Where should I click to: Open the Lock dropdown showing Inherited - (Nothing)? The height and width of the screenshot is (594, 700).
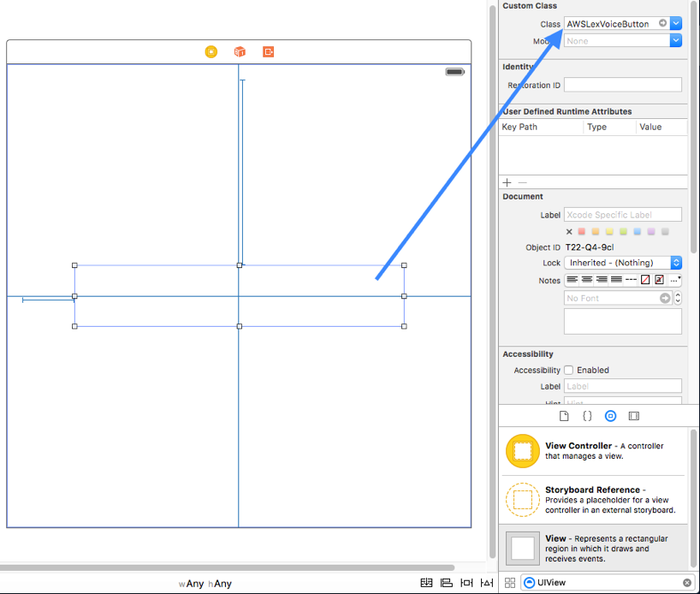coord(623,263)
